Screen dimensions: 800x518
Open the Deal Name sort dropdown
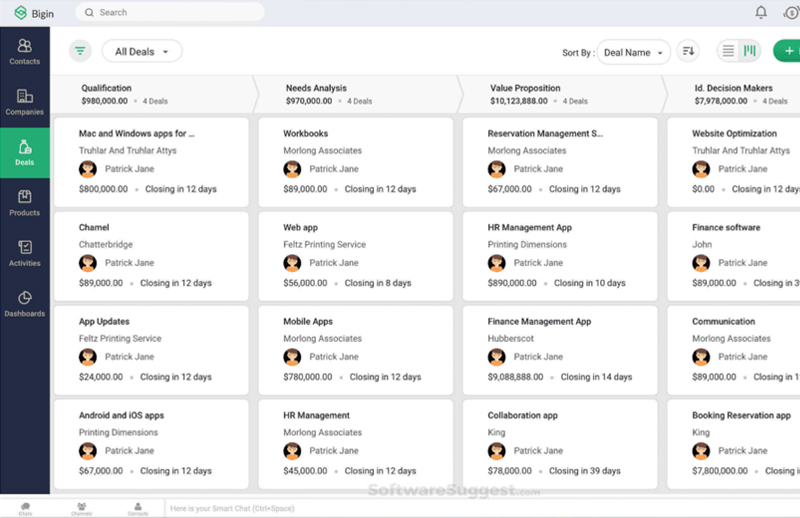(634, 52)
